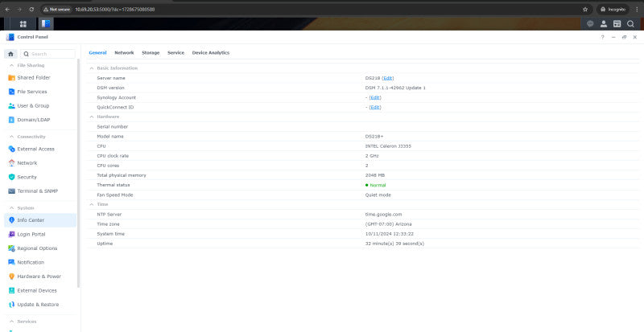Open the user account options icon
The image size is (644, 332).
coord(604,24)
